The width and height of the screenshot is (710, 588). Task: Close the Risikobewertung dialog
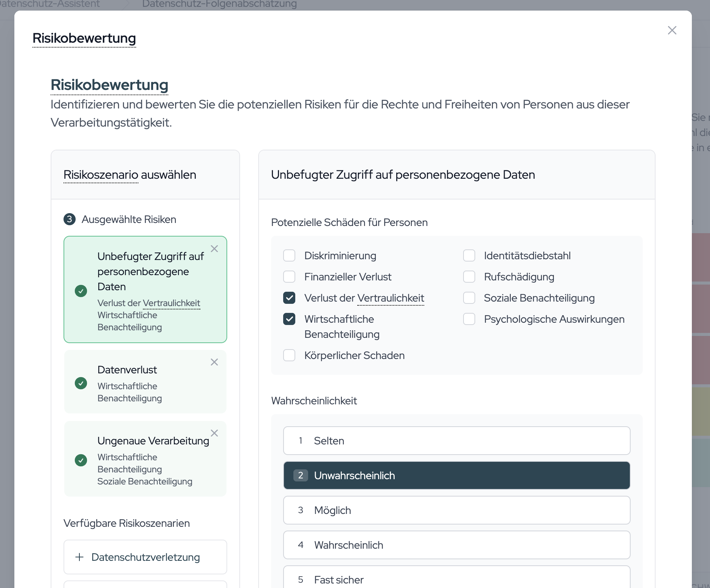[x=672, y=30]
